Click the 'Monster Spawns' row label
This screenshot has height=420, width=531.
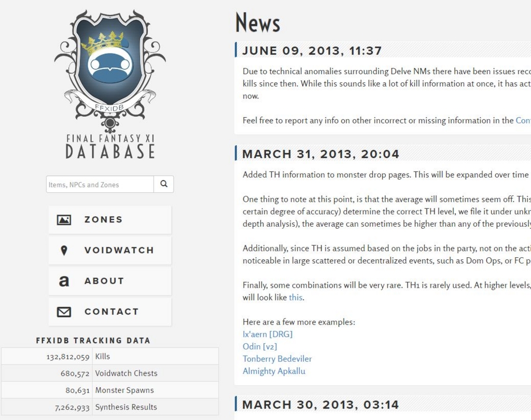click(124, 390)
